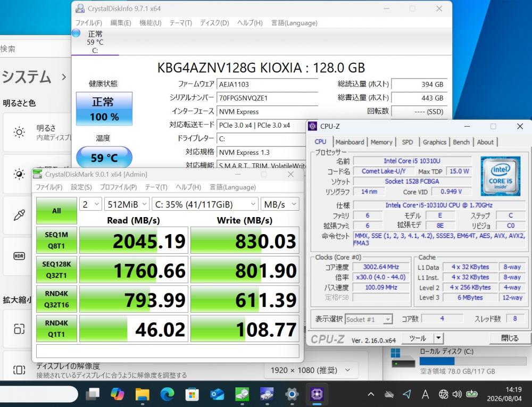532x407 pixels.
Task: Open Copilot from the taskbar
Action: click(x=118, y=394)
